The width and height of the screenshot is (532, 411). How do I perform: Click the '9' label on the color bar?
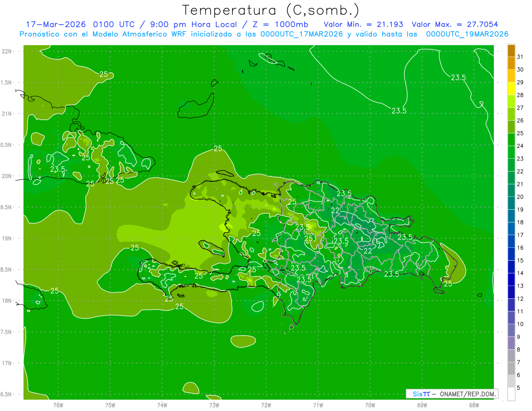(519, 337)
